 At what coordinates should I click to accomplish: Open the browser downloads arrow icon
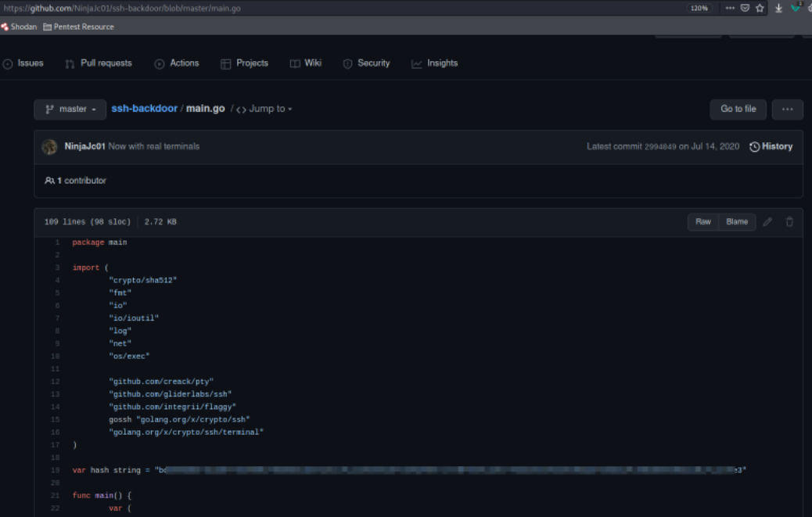coord(778,9)
